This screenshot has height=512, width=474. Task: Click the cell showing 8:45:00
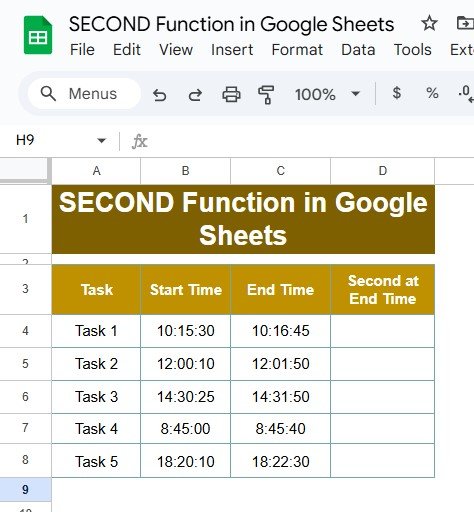tap(186, 428)
